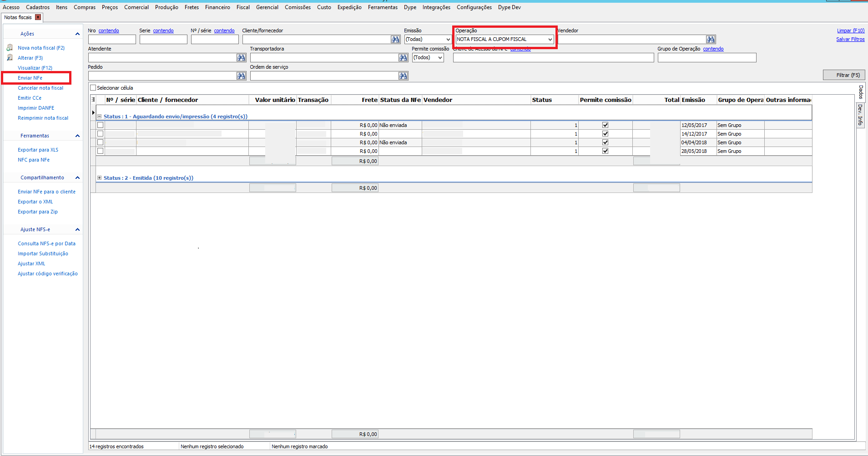868x456 pixels.
Task: Open the Comissões menu
Action: [298, 7]
